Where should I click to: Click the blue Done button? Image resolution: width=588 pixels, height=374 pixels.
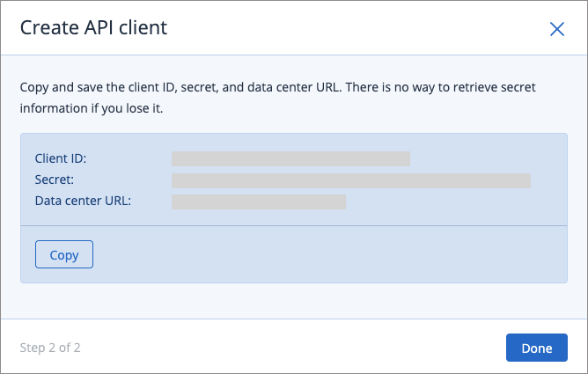point(537,348)
